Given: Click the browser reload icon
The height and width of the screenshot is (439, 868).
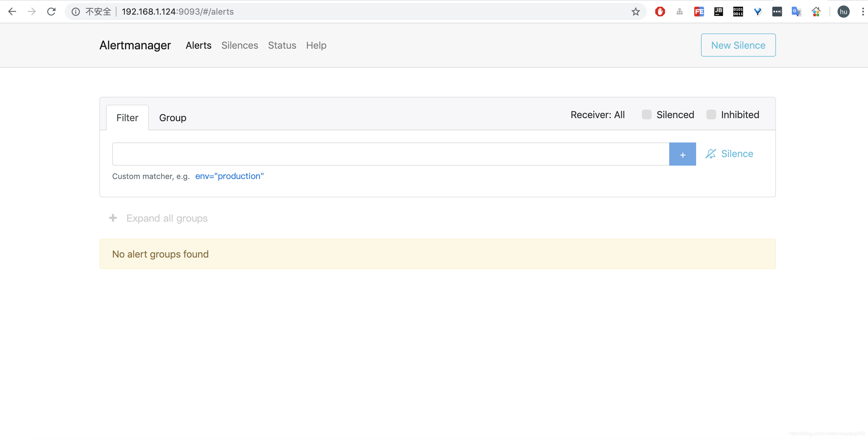Looking at the screenshot, I should point(51,12).
